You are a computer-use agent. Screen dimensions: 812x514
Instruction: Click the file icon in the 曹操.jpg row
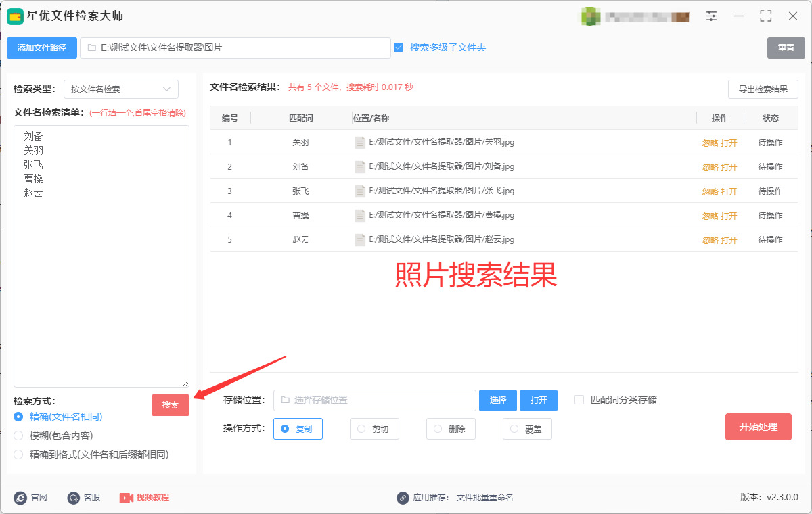click(x=360, y=216)
